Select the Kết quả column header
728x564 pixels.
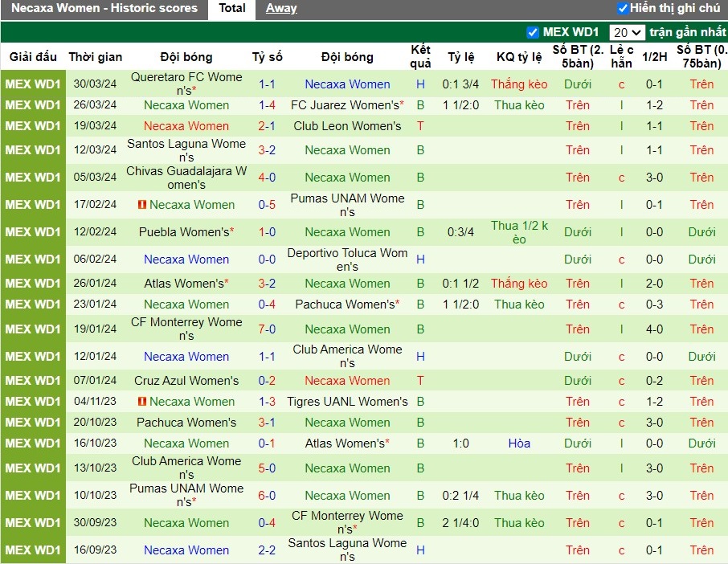tap(420, 56)
